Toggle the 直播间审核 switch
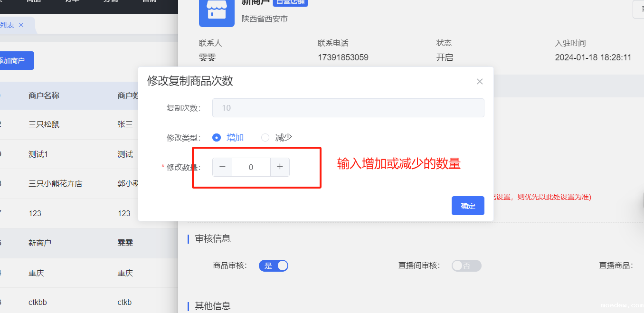Screen dimensions: 644x313 [466, 266]
